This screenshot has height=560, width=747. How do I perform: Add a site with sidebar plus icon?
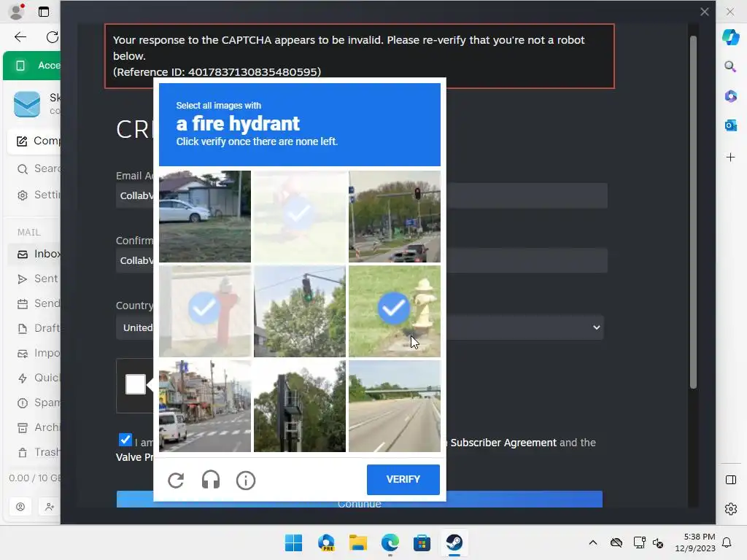point(730,157)
